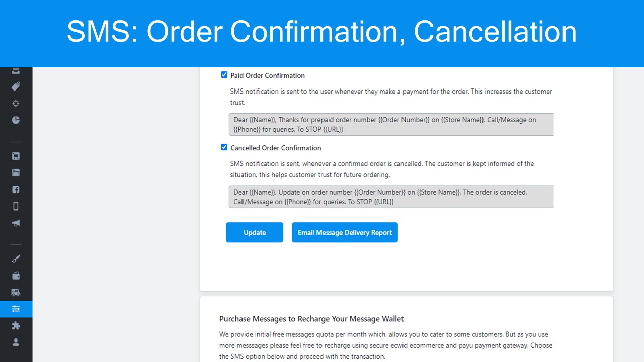The image size is (644, 362).
Task: Click the puzzle piece apps icon
Action: (16, 325)
